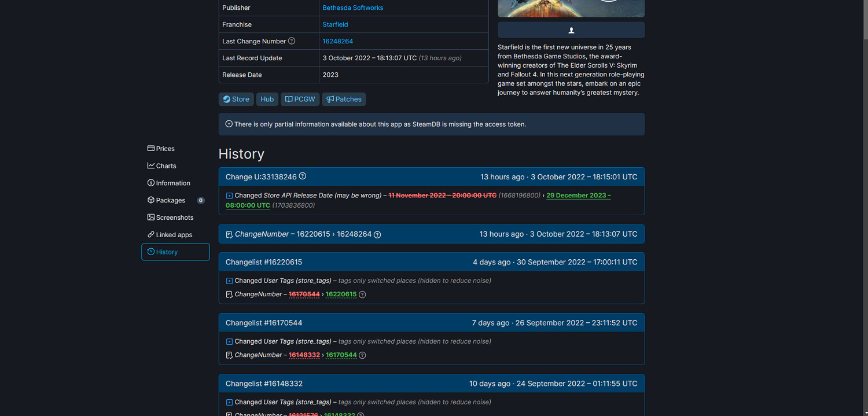Click the Screenshots image icon in sidebar
Viewport: 868px width, 416px height.
[x=151, y=217]
